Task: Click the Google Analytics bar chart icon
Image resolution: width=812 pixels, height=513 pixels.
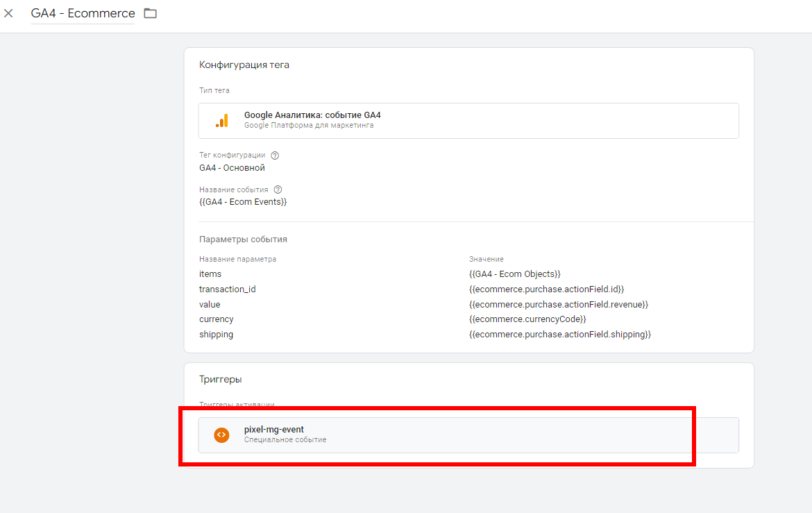Action: 221,121
